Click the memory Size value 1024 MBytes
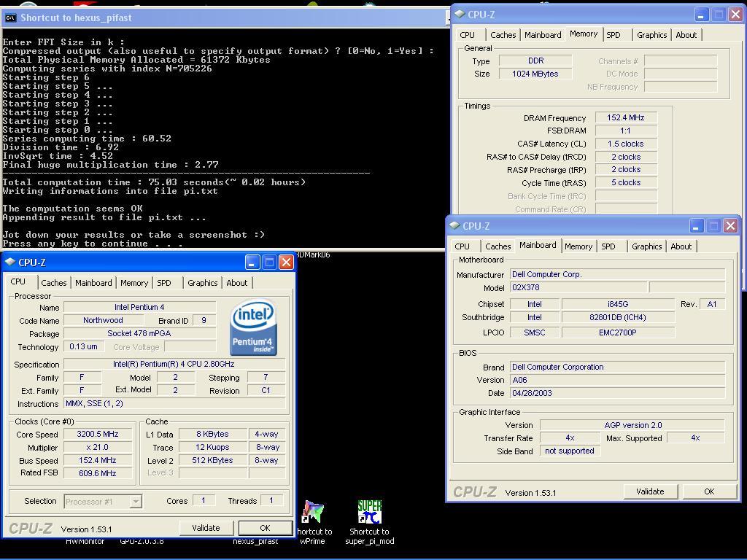 (x=535, y=74)
